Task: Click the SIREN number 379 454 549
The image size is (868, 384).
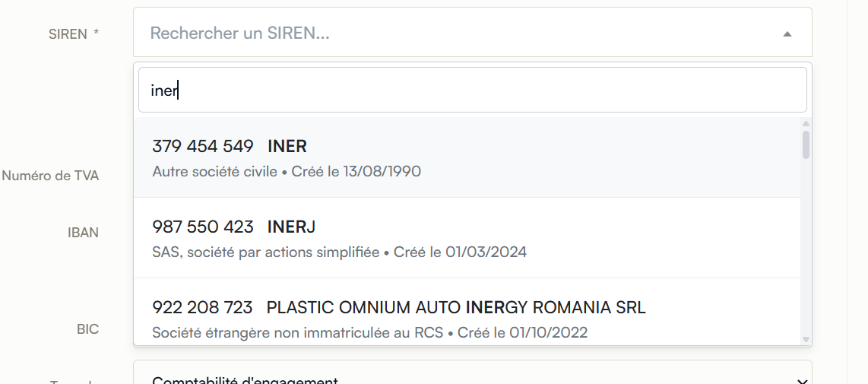Action: click(203, 146)
